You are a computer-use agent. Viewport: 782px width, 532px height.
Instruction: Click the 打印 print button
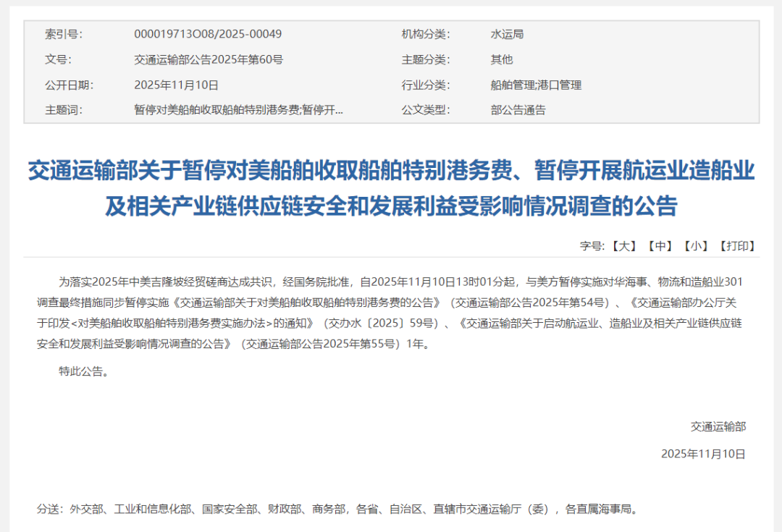(x=737, y=246)
